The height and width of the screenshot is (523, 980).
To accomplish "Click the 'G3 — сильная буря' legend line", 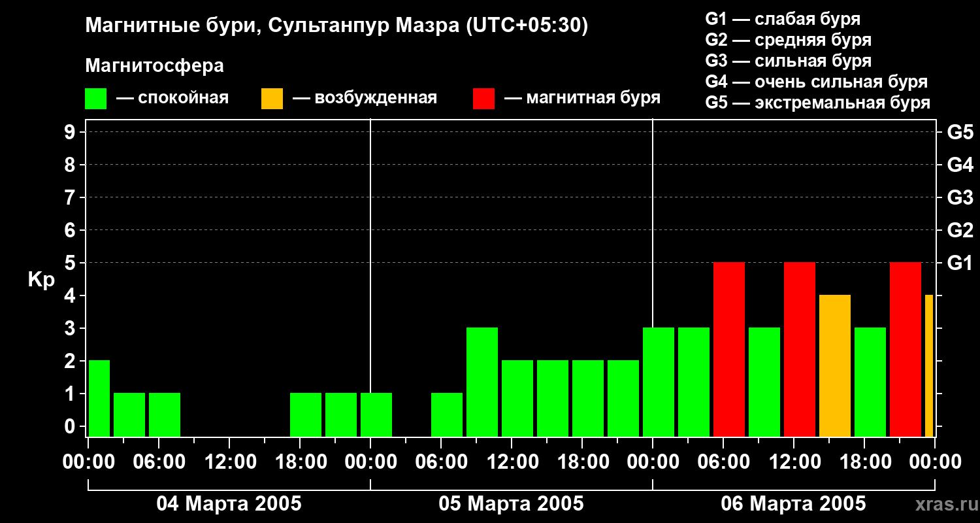I will [x=789, y=61].
